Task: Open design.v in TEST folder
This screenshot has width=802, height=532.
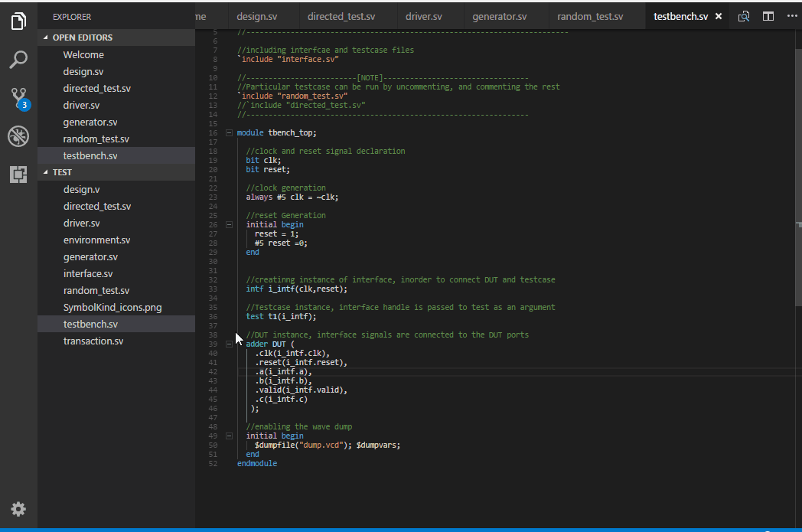Action: point(116,189)
